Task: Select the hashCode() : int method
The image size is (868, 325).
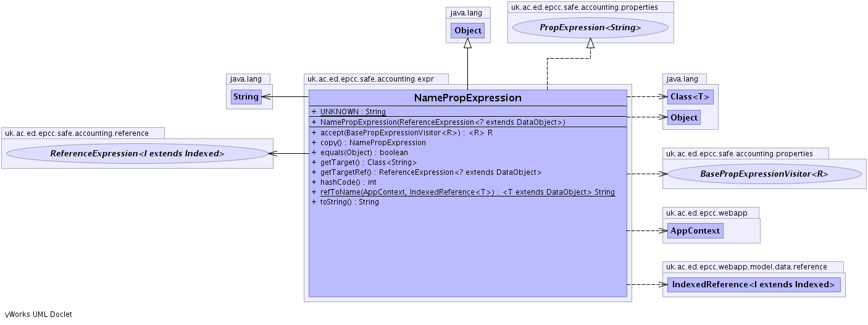Action: [x=348, y=182]
